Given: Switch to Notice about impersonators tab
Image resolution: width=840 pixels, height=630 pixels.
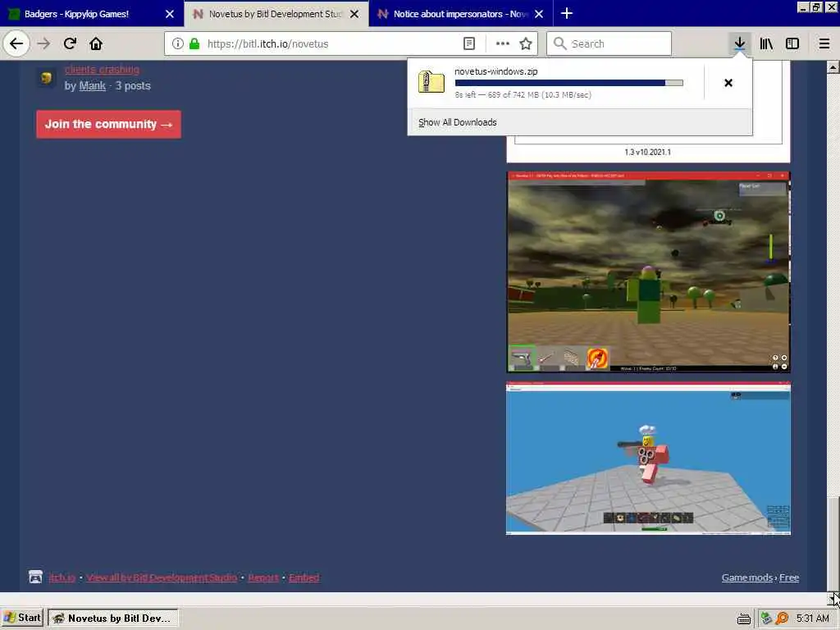Looking at the screenshot, I should (x=461, y=14).
